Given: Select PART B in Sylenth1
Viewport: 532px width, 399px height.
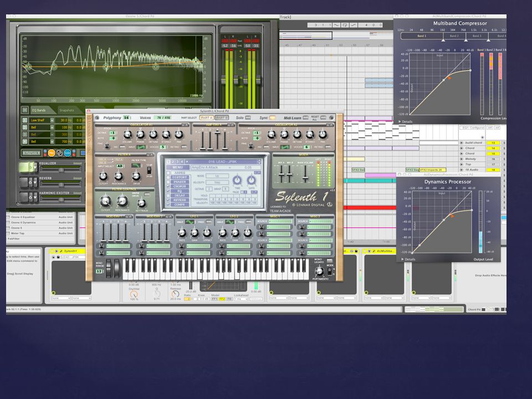Looking at the screenshot, I should point(222,117).
